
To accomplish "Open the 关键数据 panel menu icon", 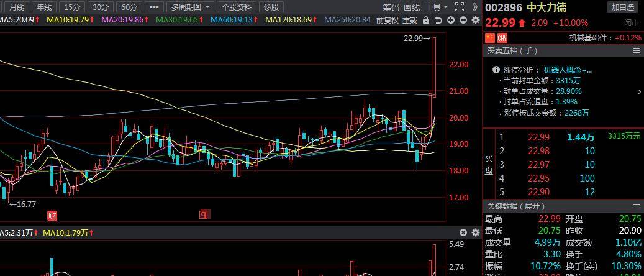I will pos(636,206).
